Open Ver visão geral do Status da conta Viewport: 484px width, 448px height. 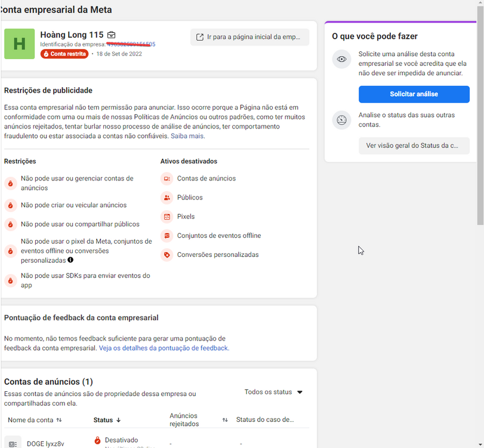tap(414, 146)
